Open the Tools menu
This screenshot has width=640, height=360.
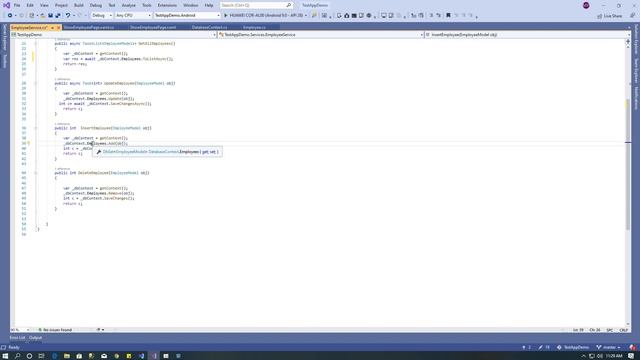pyautogui.click(x=147, y=5)
